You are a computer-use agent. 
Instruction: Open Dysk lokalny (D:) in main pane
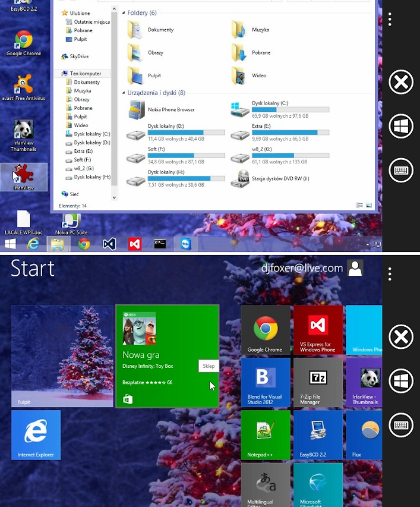176,133
